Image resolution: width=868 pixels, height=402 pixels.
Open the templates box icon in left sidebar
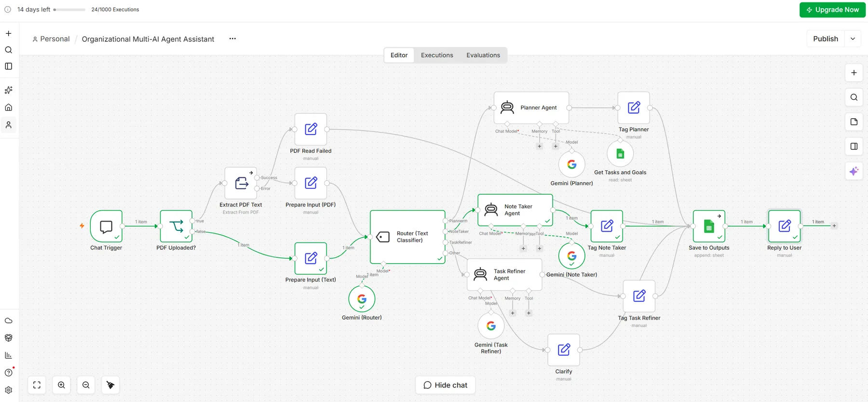(x=8, y=338)
